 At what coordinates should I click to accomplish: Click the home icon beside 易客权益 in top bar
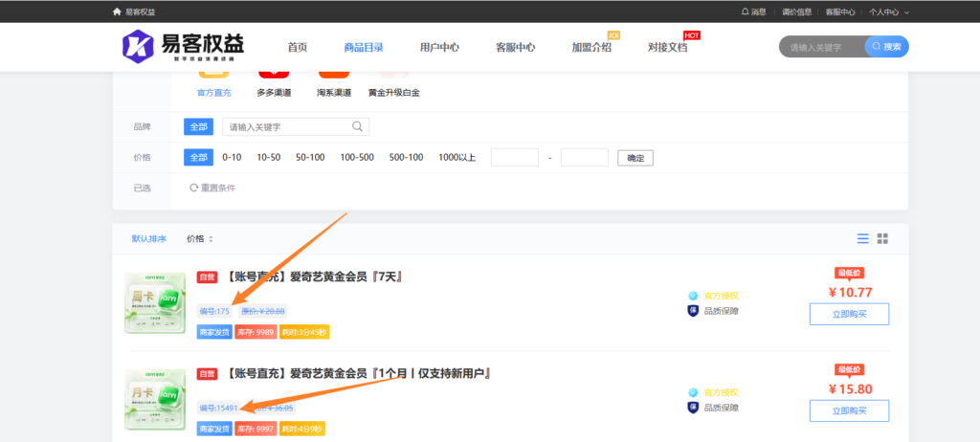click(116, 11)
